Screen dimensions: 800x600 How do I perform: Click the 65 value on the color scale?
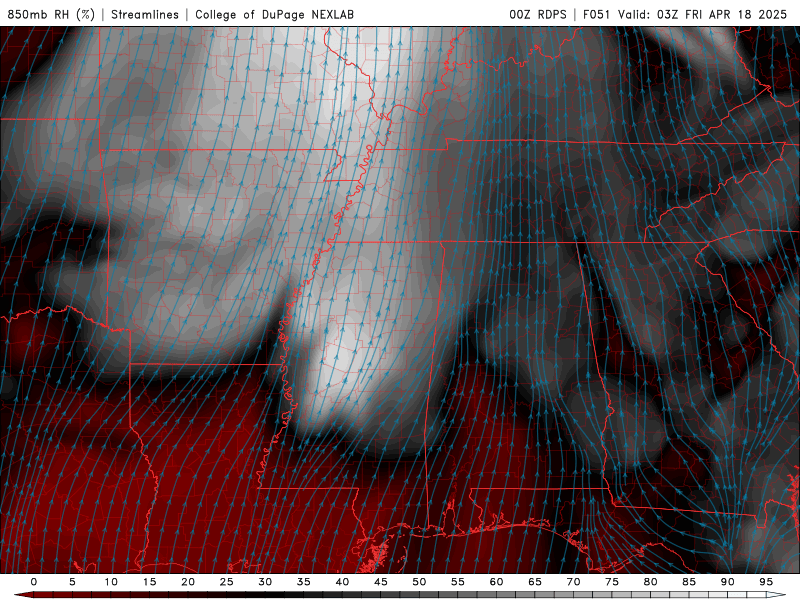pyautogui.click(x=535, y=582)
